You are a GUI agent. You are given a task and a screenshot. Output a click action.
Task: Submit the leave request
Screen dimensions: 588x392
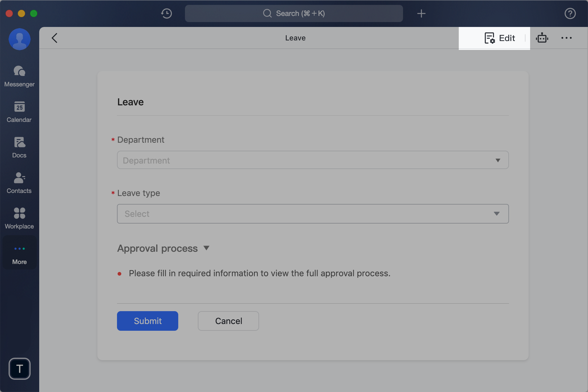pyautogui.click(x=147, y=321)
